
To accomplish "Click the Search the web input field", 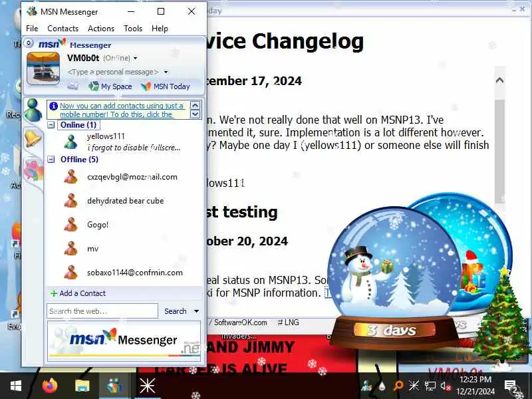I will click(102, 311).
